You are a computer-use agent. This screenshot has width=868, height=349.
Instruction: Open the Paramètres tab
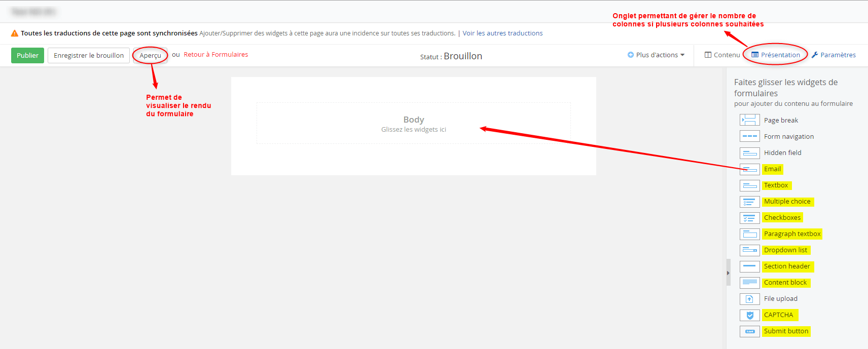tap(834, 55)
